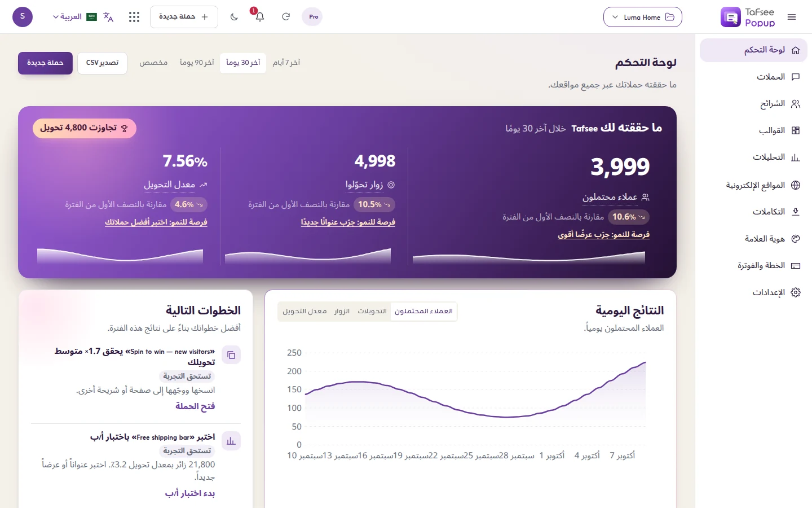Screen dimensions: 812x508
Task: Click the purple حملة جديدة button
Action: click(x=45, y=63)
